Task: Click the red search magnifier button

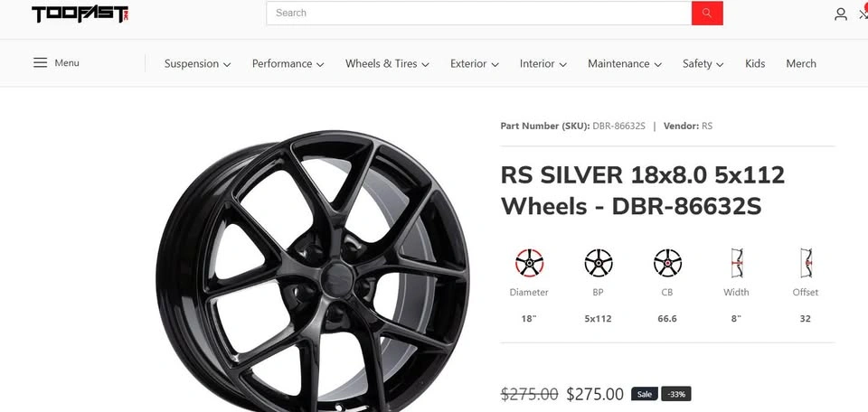Action: click(x=707, y=13)
